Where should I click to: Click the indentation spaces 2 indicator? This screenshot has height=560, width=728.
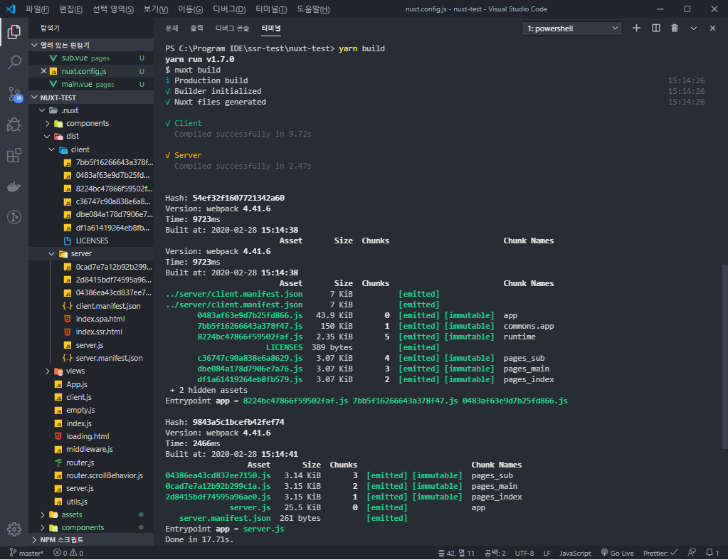pos(495,553)
